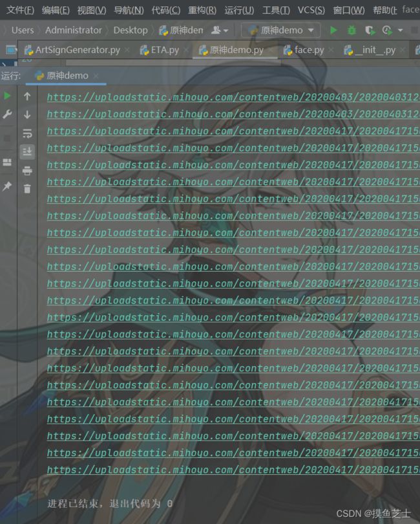The image size is (420, 524).
Task: Click the wrench settings icon in Run panel
Action: [7, 115]
